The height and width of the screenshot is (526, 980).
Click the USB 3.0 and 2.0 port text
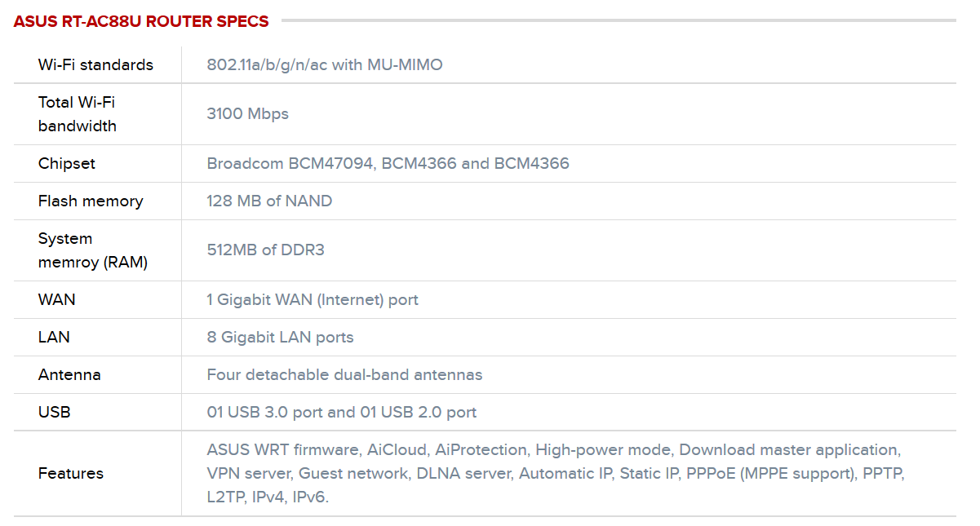(342, 412)
